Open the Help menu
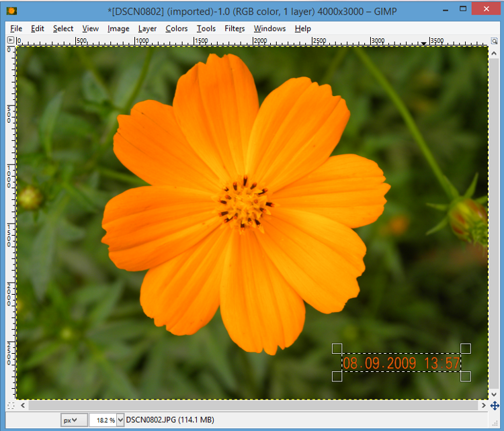Image resolution: width=504 pixels, height=431 pixels. pyautogui.click(x=303, y=29)
